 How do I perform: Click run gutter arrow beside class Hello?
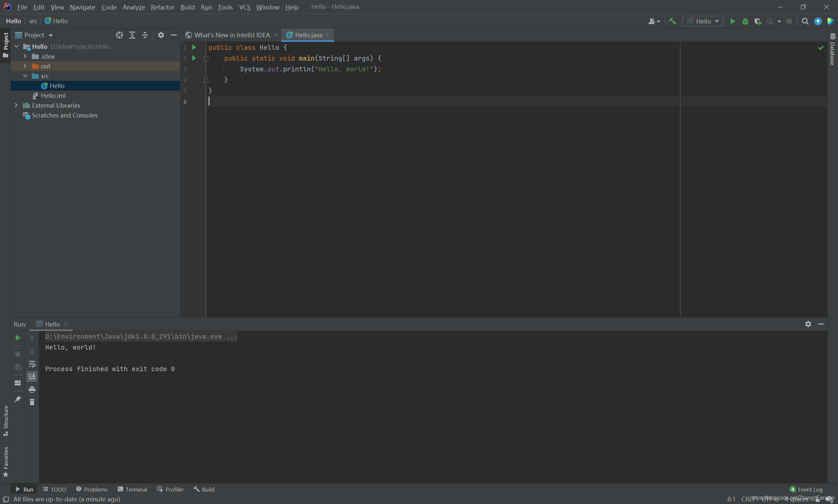tap(194, 47)
